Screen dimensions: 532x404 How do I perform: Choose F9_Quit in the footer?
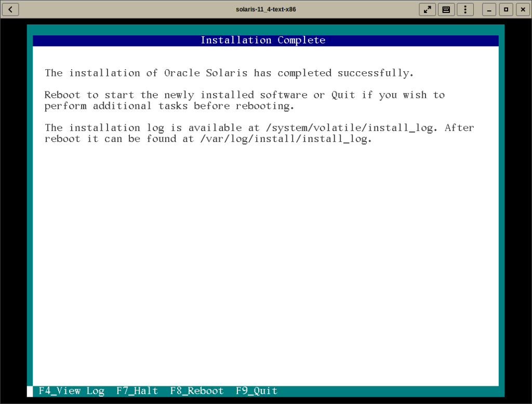coord(257,391)
